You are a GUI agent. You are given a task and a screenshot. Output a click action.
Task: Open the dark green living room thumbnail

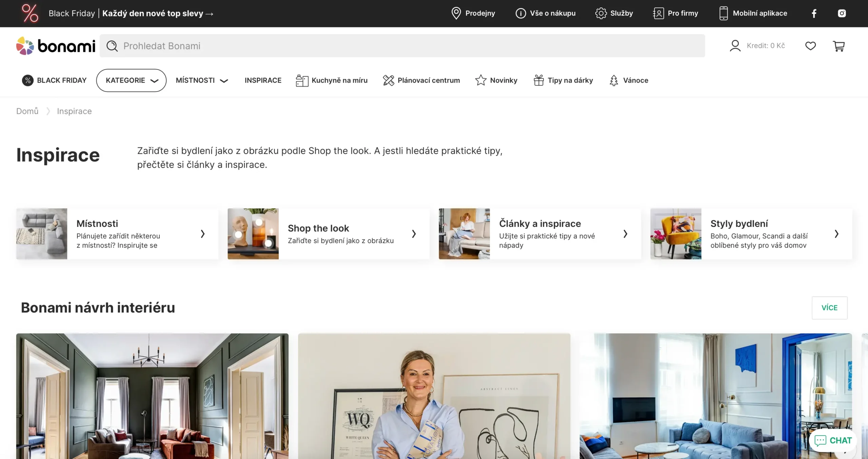pyautogui.click(x=152, y=396)
